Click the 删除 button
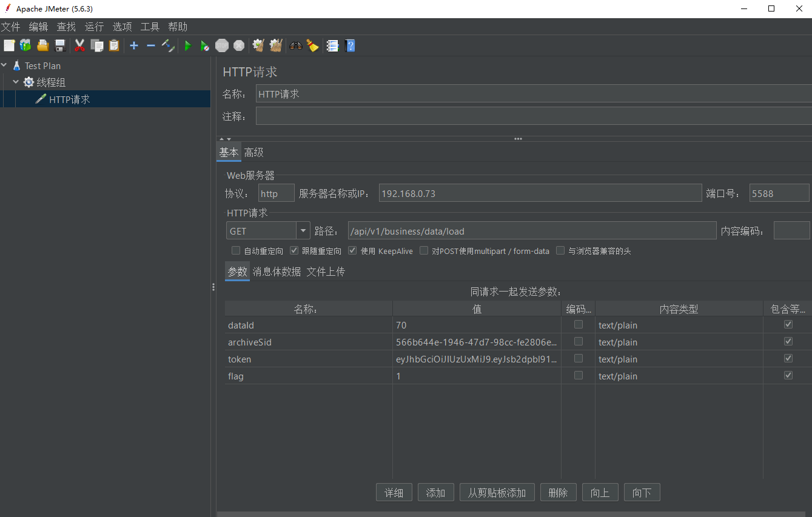The image size is (812, 517). (x=558, y=493)
